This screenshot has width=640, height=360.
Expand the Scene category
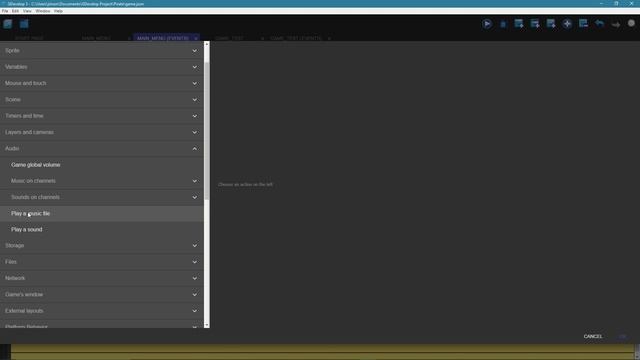[x=102, y=100]
